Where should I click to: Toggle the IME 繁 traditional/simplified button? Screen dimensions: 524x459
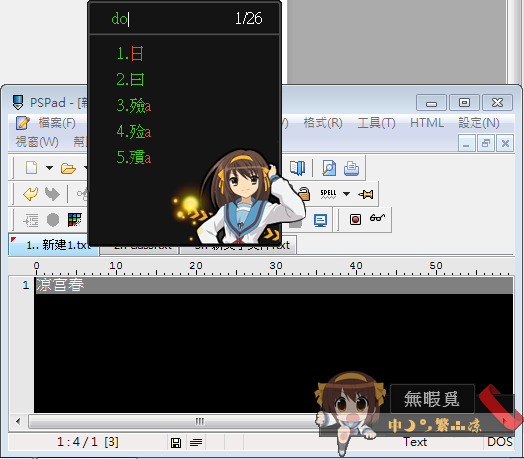point(442,426)
